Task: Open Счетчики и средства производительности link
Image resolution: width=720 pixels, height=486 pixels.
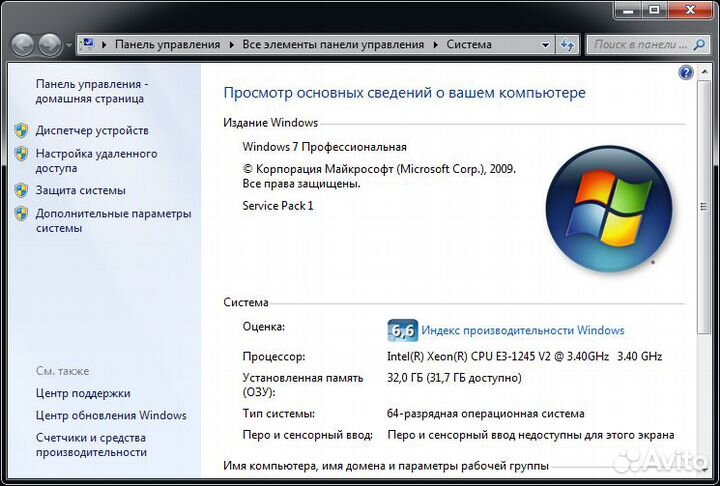Action: click(91, 445)
